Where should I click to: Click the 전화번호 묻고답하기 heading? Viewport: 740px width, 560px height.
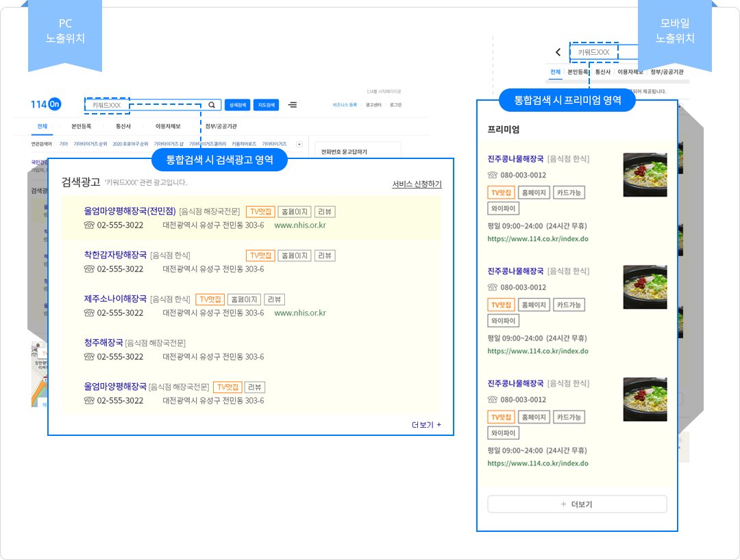pyautogui.click(x=344, y=151)
